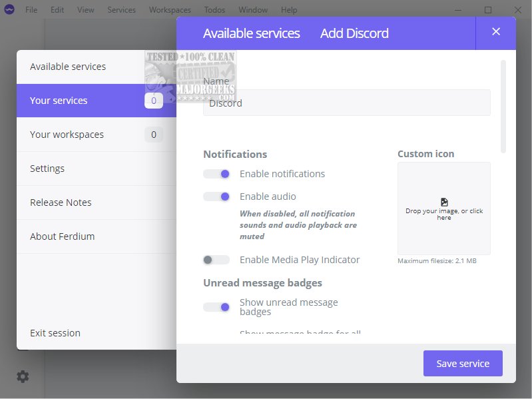
Task: Disable Show unread message badges toggle
Action: [216, 307]
